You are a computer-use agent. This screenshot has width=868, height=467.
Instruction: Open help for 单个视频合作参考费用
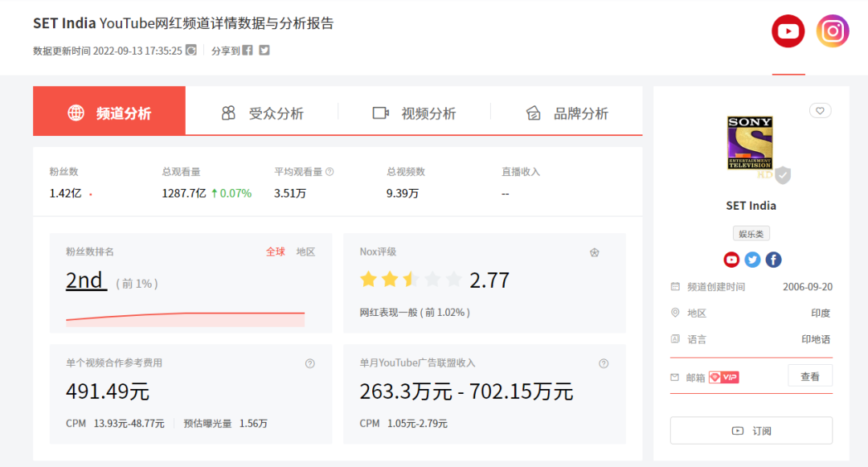pos(310,363)
